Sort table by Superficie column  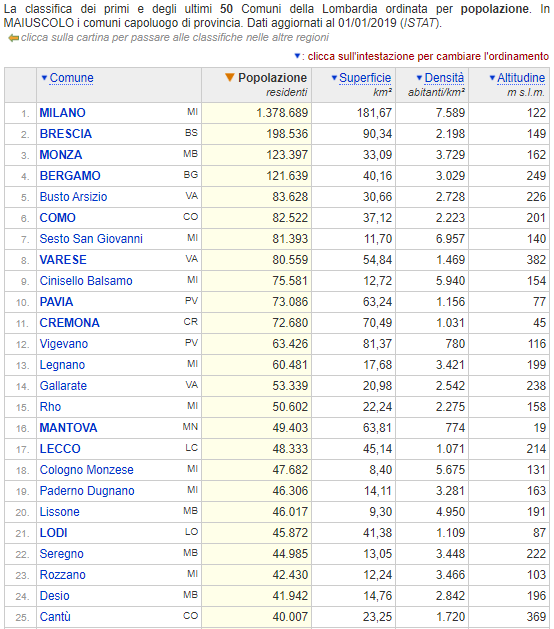(365, 78)
